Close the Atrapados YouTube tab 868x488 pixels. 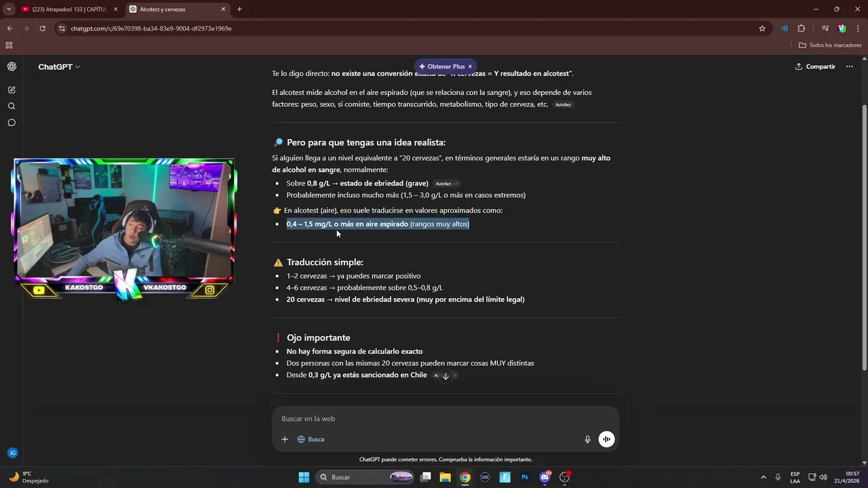coord(115,9)
